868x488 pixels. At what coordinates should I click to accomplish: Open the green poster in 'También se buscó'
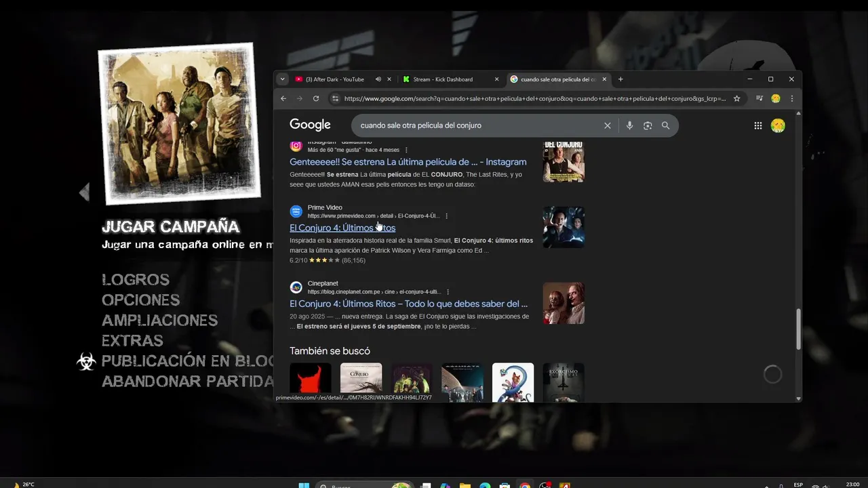[x=412, y=382]
